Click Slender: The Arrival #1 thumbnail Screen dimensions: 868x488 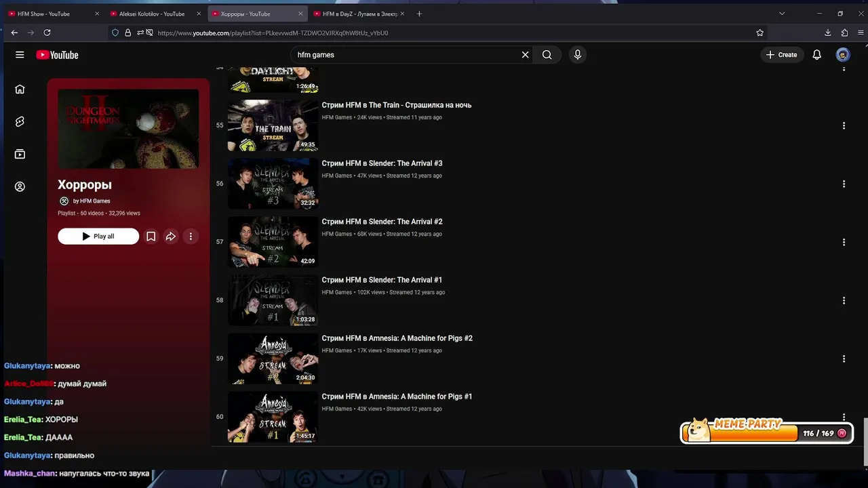[x=273, y=300]
